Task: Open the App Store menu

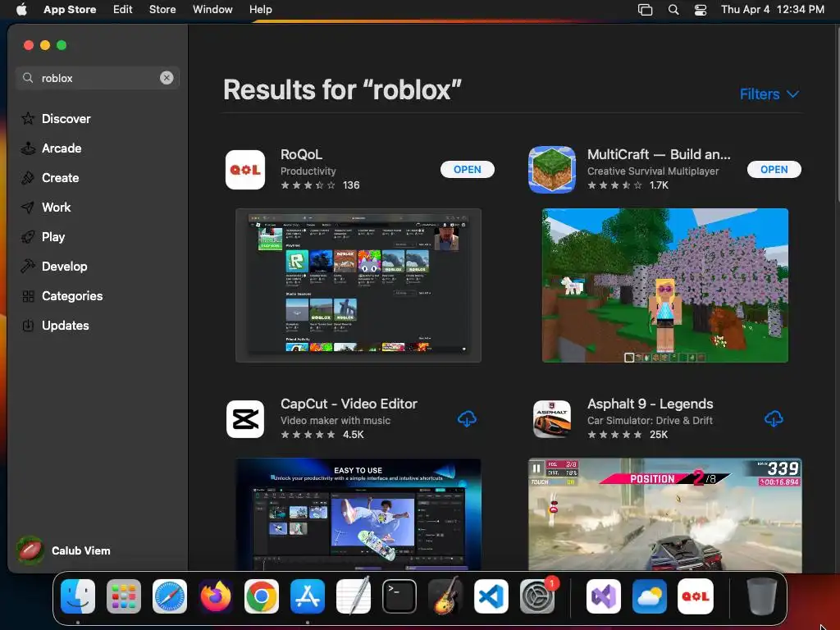Action: pyautogui.click(x=70, y=10)
